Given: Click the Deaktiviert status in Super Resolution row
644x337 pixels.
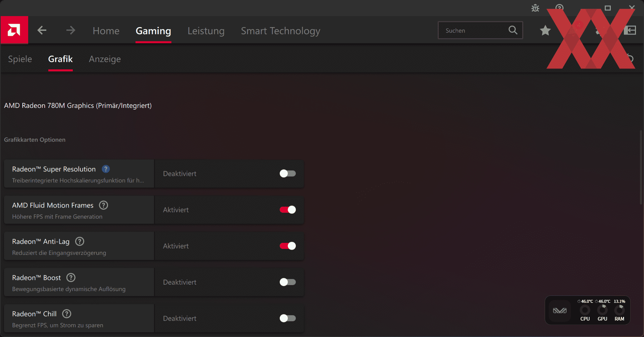Looking at the screenshot, I should (180, 174).
